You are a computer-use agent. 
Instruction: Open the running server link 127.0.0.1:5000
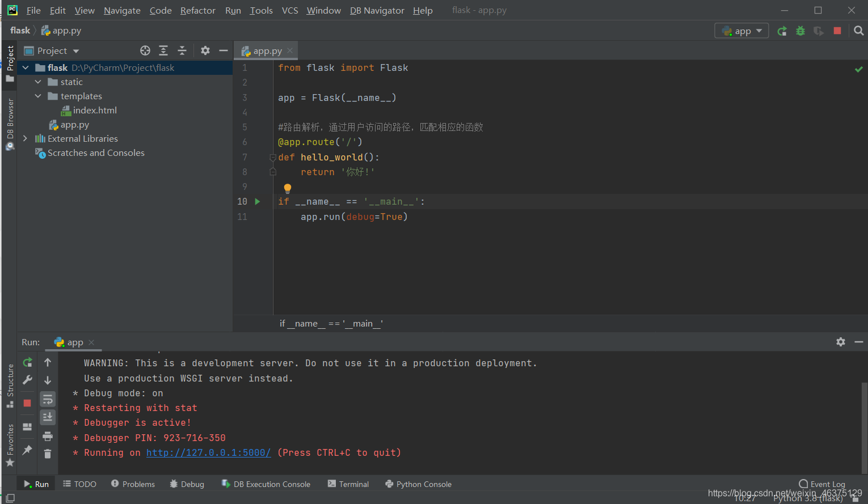208,452
